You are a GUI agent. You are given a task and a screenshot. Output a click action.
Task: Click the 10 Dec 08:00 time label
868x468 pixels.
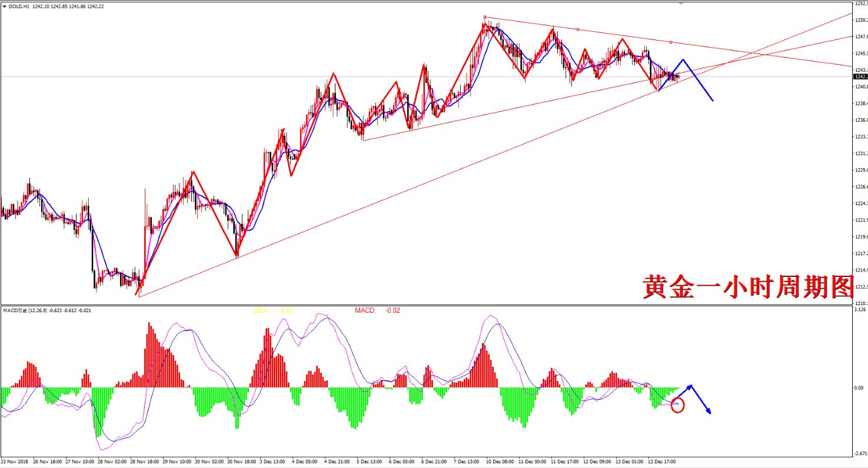point(500,462)
